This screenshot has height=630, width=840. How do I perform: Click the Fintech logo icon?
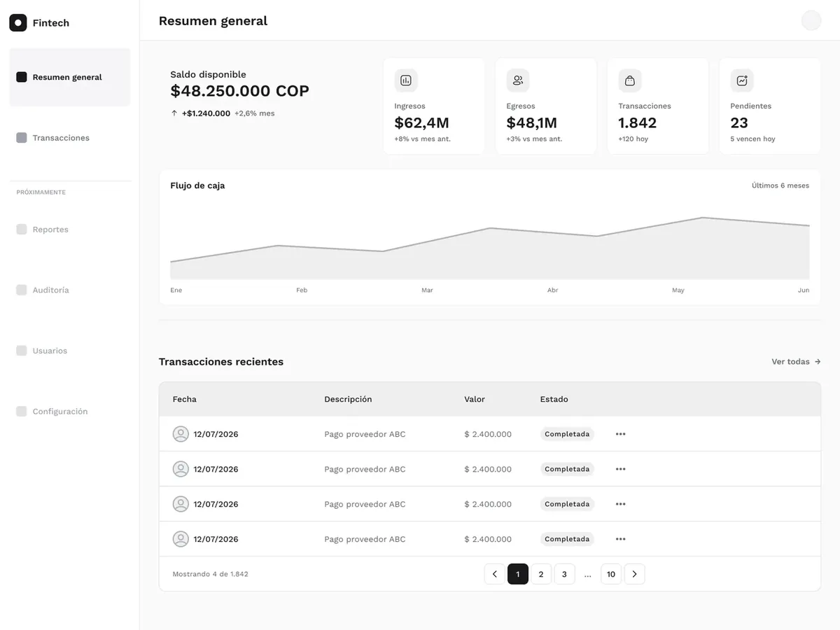18,23
